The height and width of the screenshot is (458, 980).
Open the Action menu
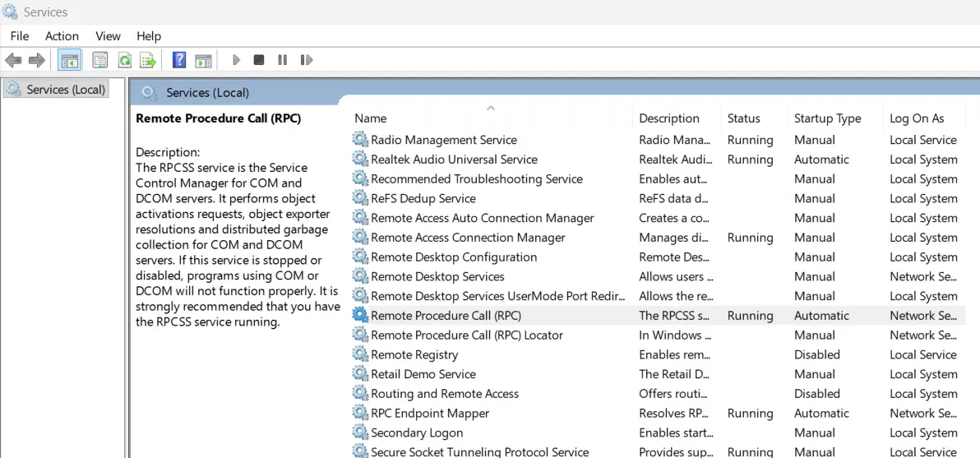coord(62,36)
